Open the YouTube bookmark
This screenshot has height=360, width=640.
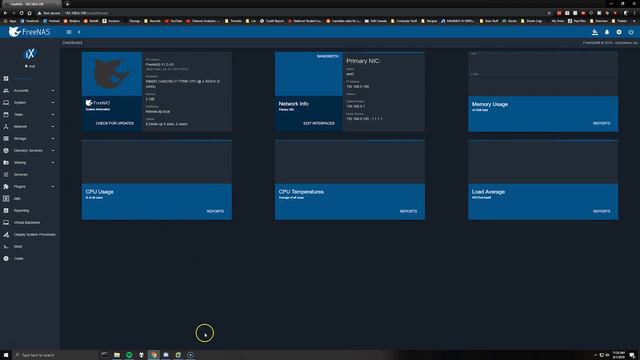[173, 21]
